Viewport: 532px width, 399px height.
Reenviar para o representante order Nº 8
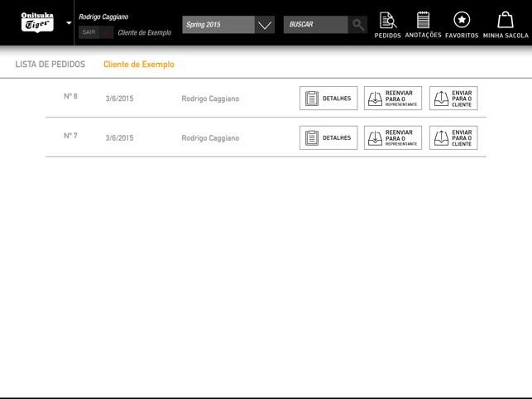click(x=393, y=99)
